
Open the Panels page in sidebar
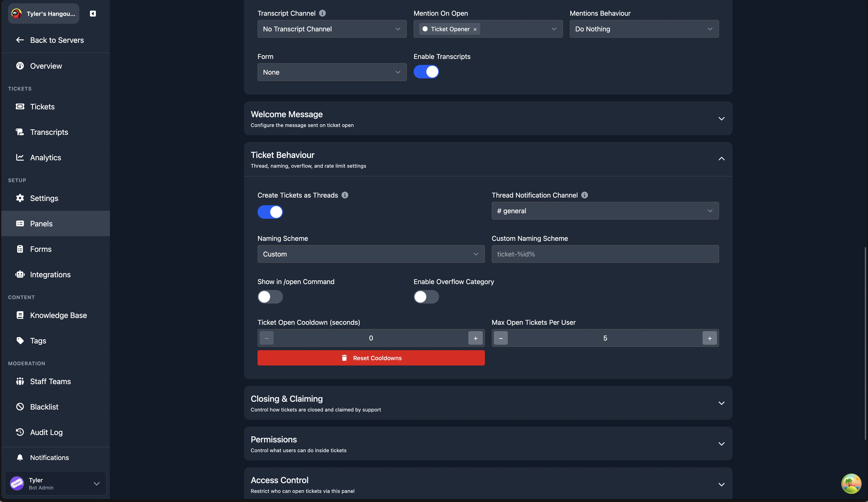click(55, 223)
